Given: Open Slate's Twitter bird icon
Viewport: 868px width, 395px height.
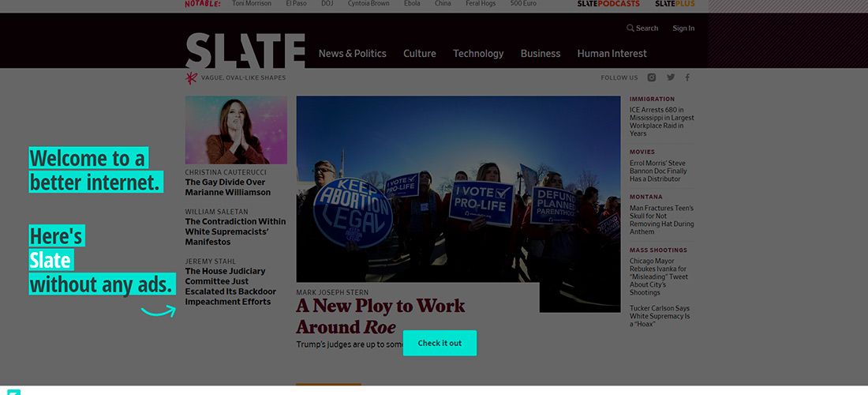Looking at the screenshot, I should pos(671,77).
